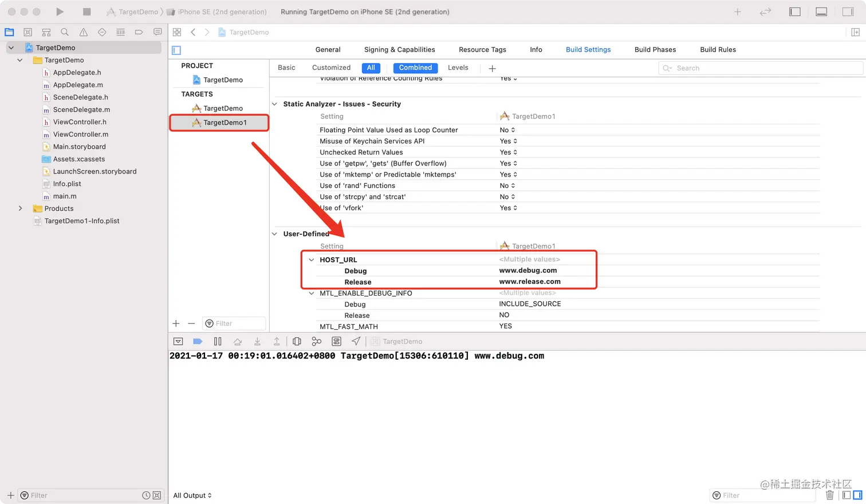Screen dimensions: 866x504
Task: Open Signing & Capabilities tab
Action: coord(400,50)
